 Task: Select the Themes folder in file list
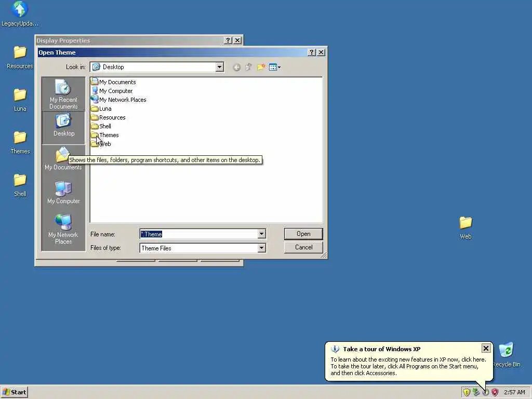click(x=105, y=135)
